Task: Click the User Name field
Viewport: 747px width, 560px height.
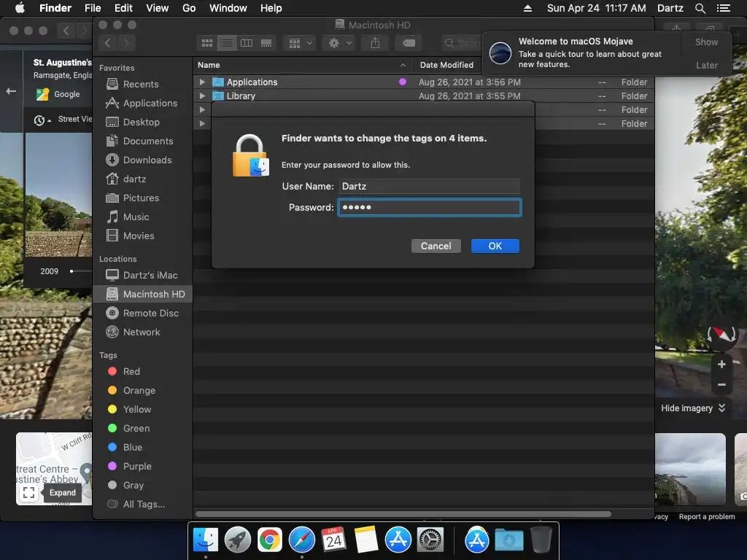Action: 429,186
